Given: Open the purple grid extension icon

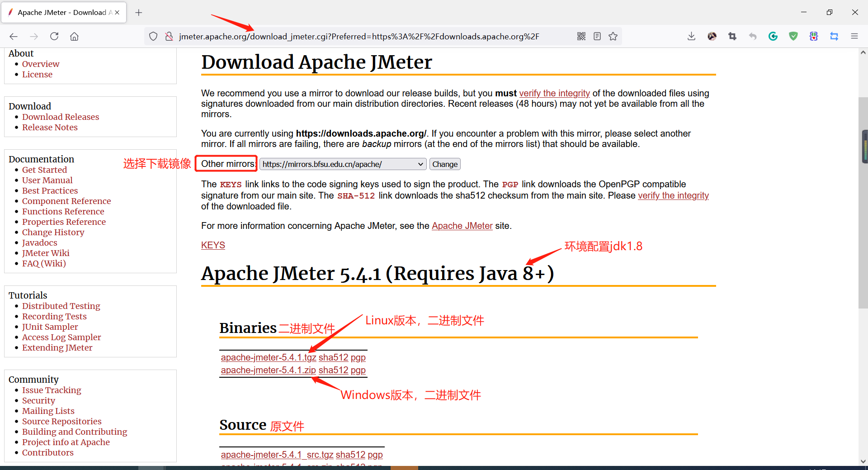Looking at the screenshot, I should pyautogui.click(x=814, y=36).
